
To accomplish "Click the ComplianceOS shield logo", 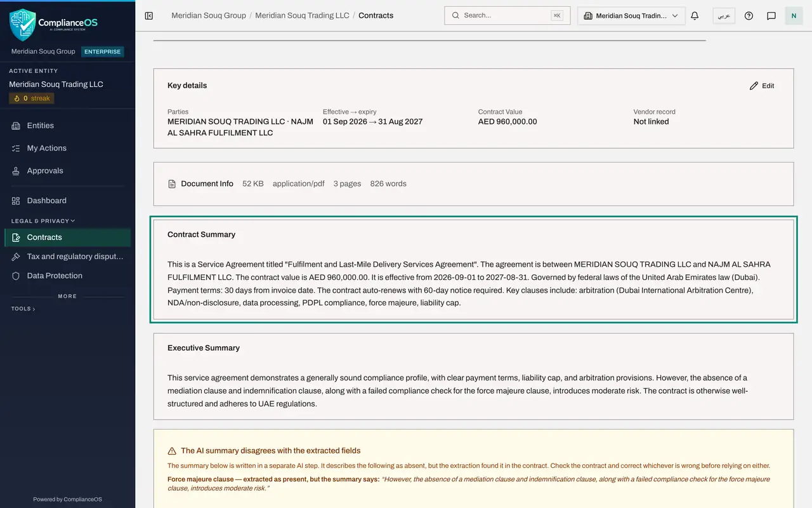I will [x=23, y=25].
